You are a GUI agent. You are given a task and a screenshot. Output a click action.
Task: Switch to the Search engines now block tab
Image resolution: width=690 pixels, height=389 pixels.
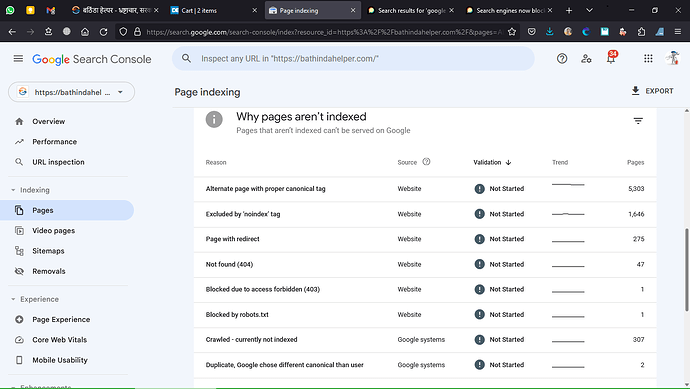(x=510, y=10)
